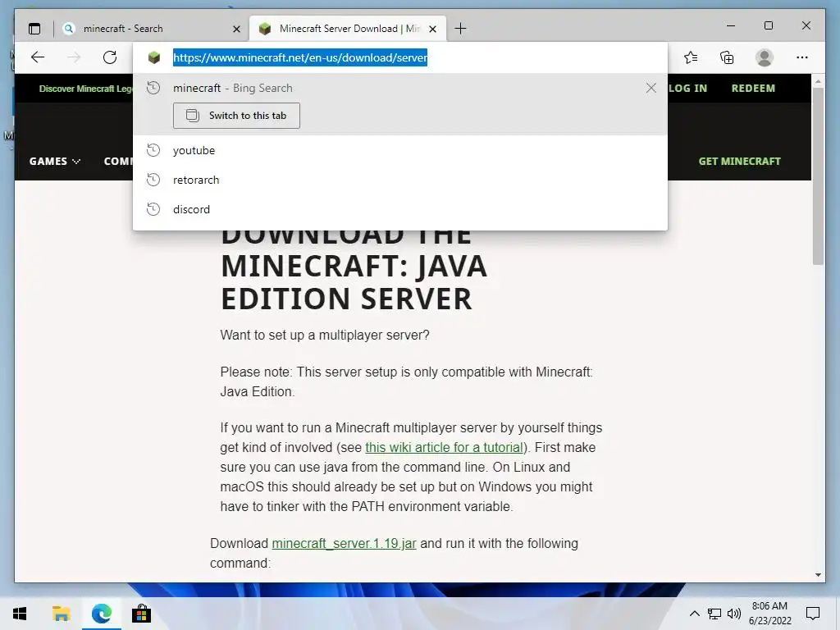Open the Favorites star icon

(x=691, y=57)
